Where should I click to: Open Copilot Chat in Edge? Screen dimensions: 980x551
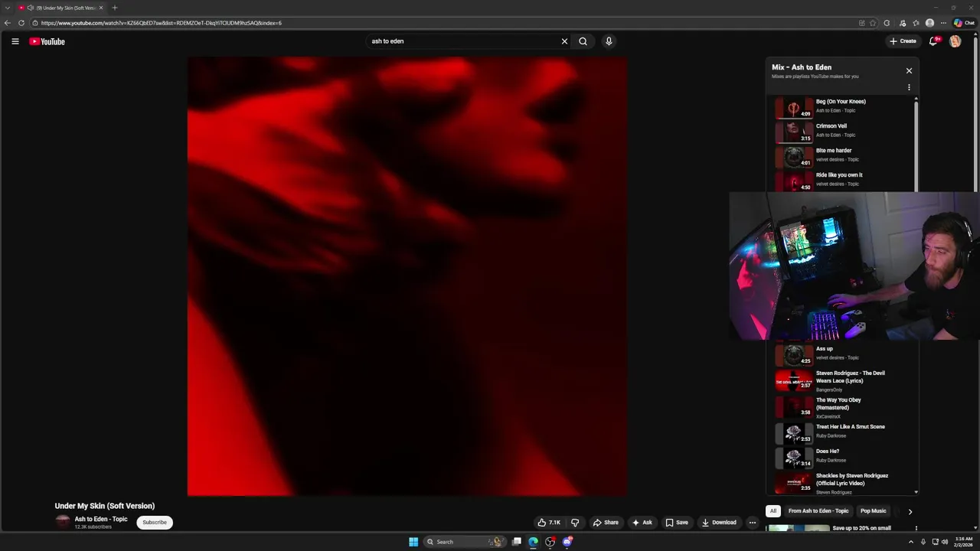coord(963,23)
